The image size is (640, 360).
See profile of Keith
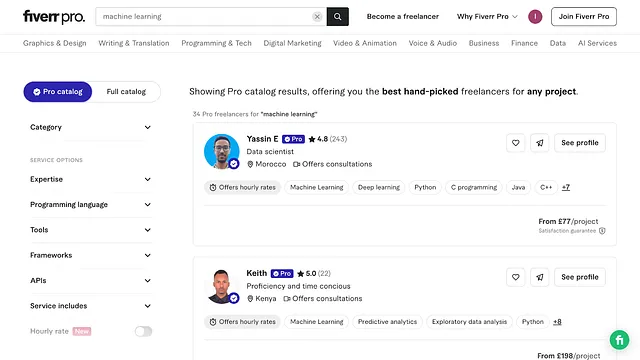click(580, 277)
